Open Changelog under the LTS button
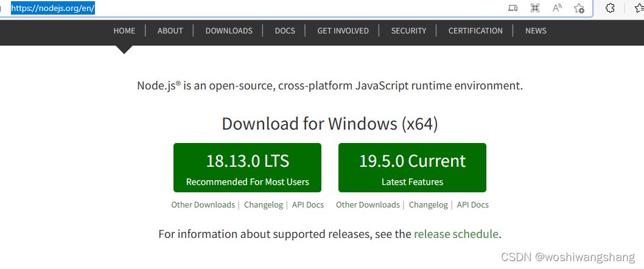Viewport: 644px width, 269px height. tap(264, 204)
